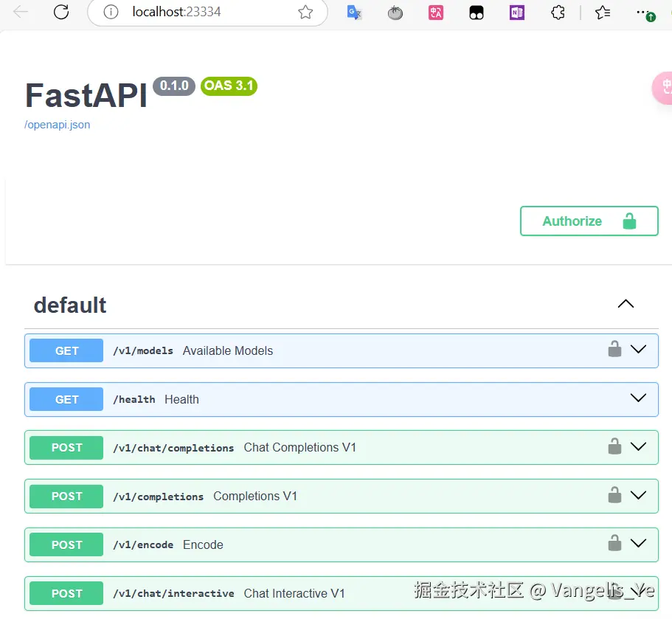Click the /v1/encode path text

pos(143,544)
